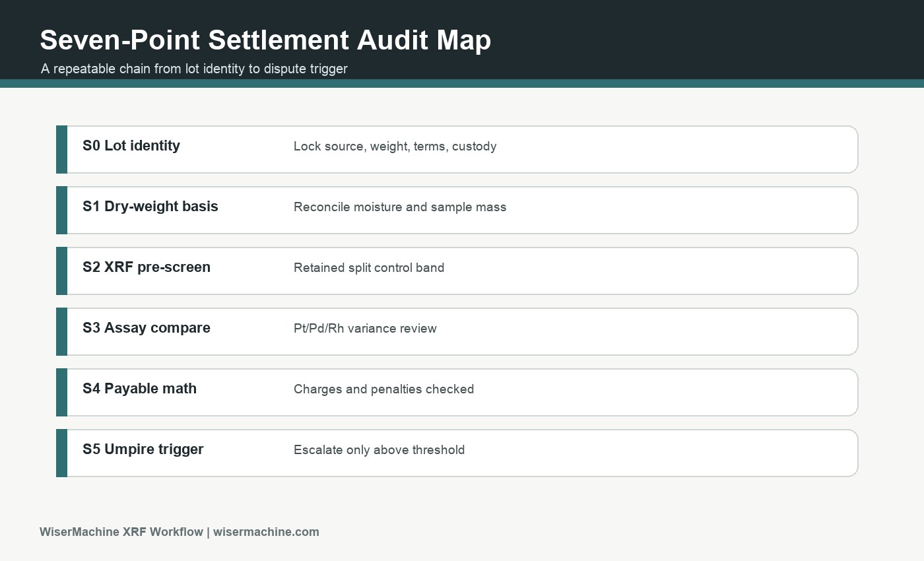The width and height of the screenshot is (924, 561).
Task: Click 'Charges and penalties checked' text
Action: pyautogui.click(x=383, y=389)
